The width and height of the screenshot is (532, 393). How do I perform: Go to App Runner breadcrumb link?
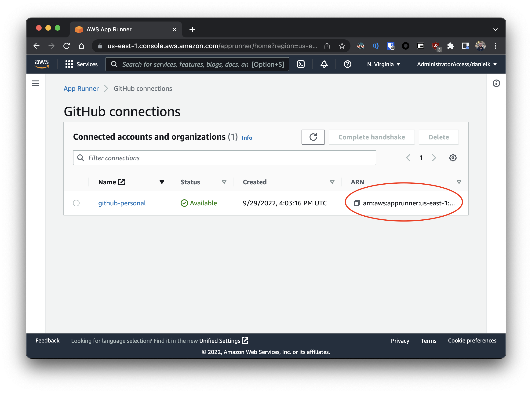tap(81, 88)
